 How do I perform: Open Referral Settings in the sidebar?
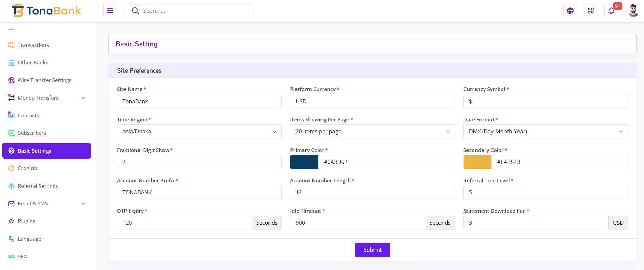38,186
